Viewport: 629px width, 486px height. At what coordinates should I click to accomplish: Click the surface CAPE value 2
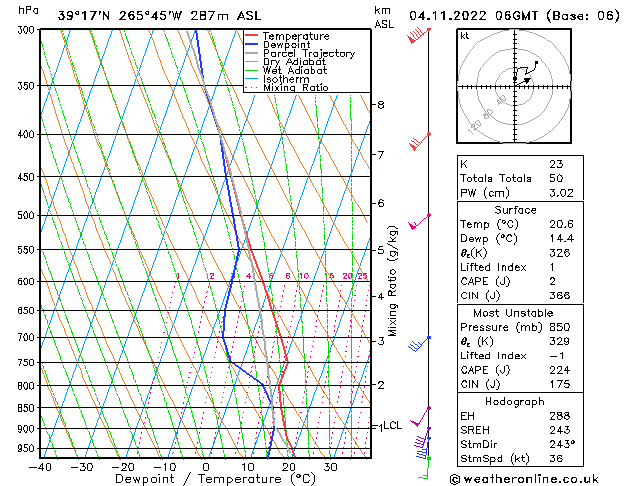pyautogui.click(x=552, y=281)
